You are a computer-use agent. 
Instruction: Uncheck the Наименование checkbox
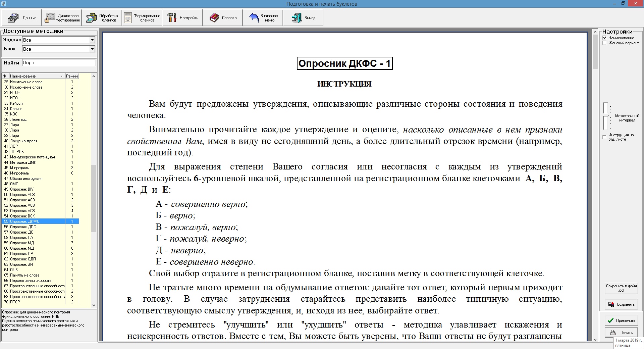[604, 38]
